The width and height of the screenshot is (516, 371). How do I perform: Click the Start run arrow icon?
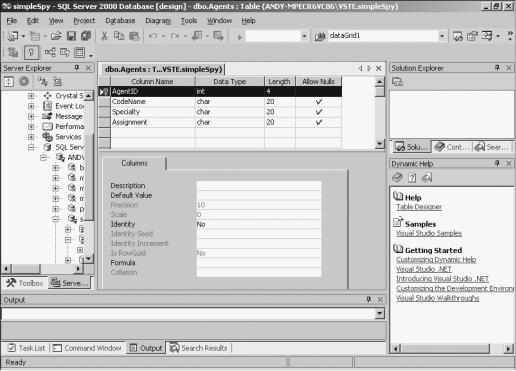pyautogui.click(x=239, y=37)
